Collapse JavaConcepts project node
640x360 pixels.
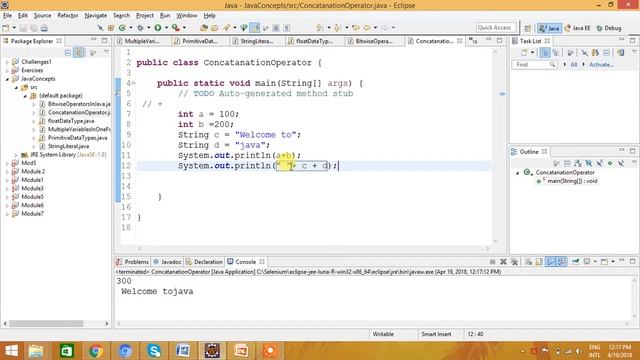click(7, 79)
